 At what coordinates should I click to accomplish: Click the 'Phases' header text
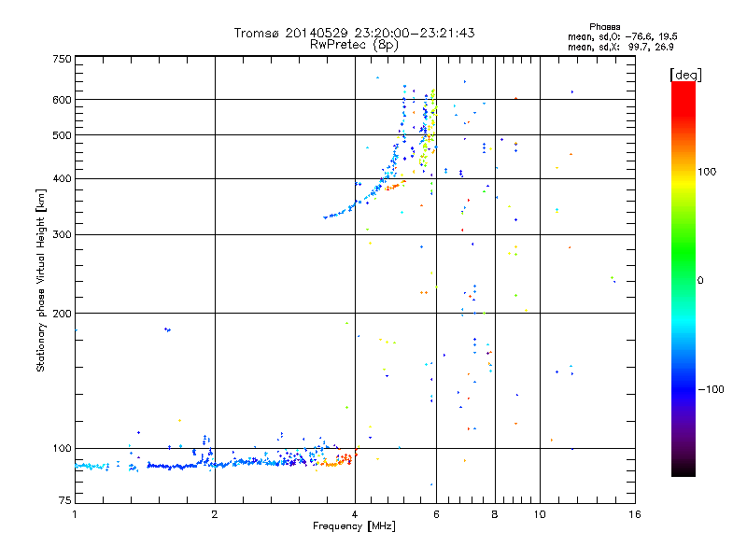604,27
